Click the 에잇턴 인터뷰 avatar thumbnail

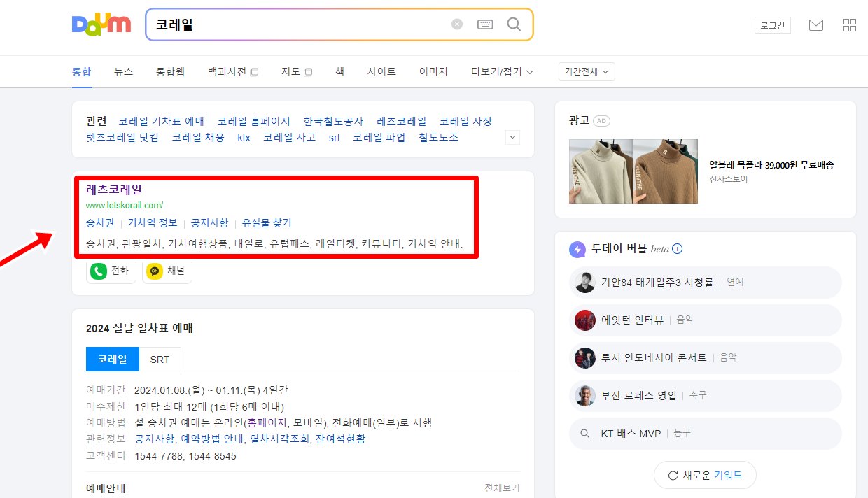[585, 320]
